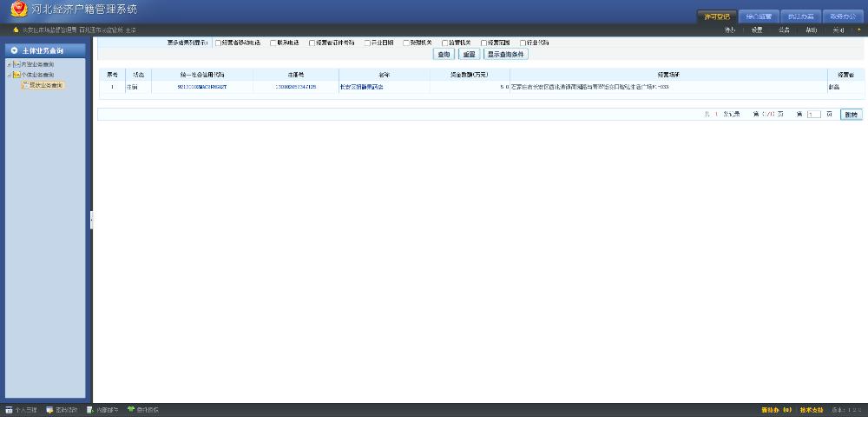Click the home icon in the breadcrumb bar
This screenshot has height=423, width=868.
pyautogui.click(x=16, y=30)
